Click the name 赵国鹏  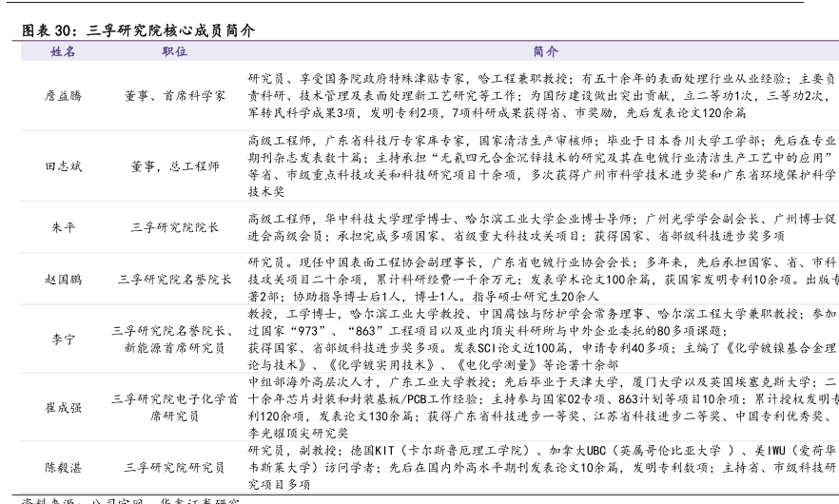click(64, 280)
